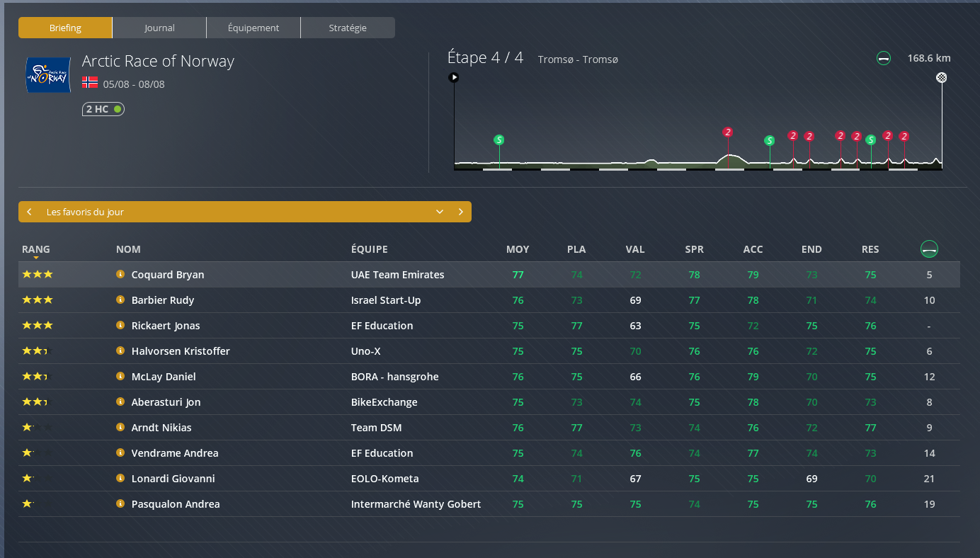Sort riders by RES column
The image size is (980, 558).
[x=870, y=249]
